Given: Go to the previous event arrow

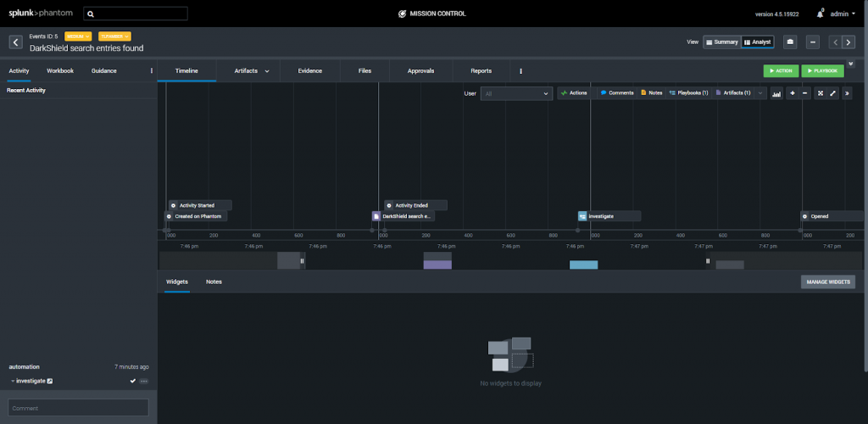Looking at the screenshot, I should point(835,42).
